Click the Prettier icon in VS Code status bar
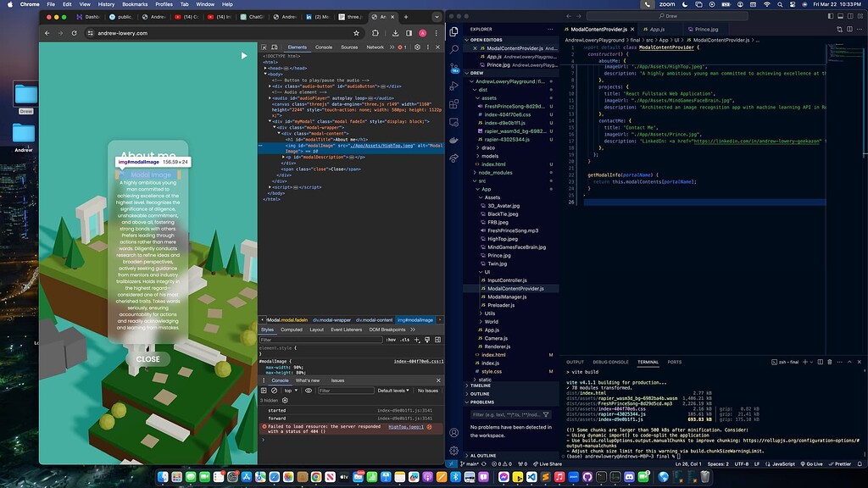The height and width of the screenshot is (488, 868). 842,464
